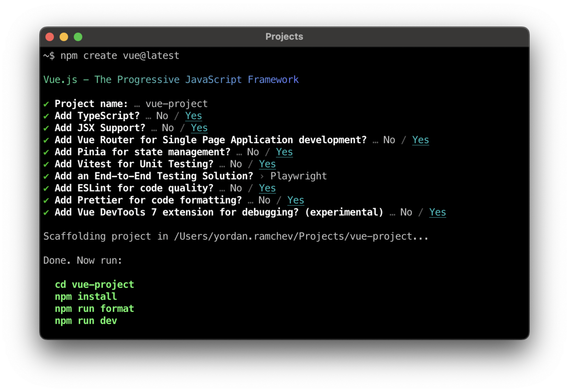The width and height of the screenshot is (569, 392).
Task: Select 'No' on the Pinia line
Action: (x=253, y=152)
